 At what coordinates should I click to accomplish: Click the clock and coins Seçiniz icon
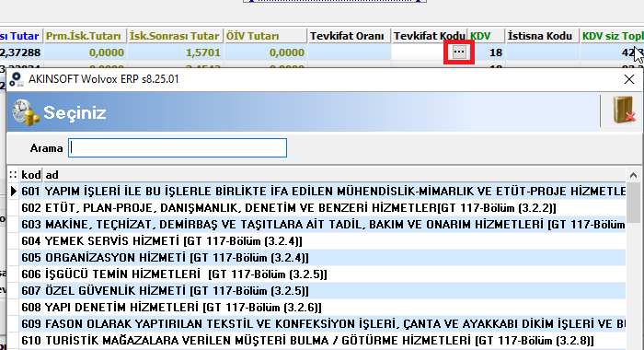[26, 112]
